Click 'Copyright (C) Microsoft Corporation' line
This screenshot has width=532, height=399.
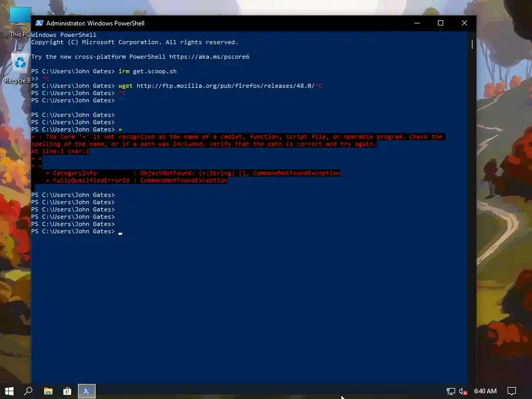pyautogui.click(x=135, y=42)
